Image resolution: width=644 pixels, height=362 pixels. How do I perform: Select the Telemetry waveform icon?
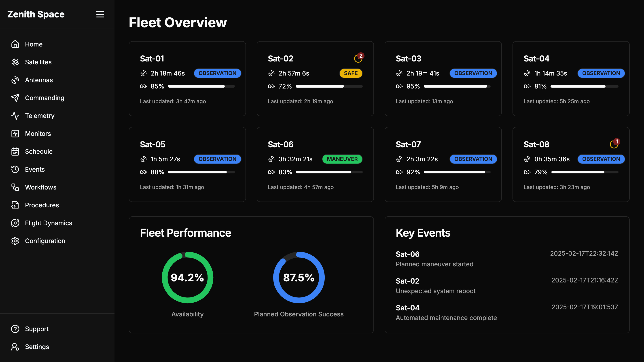[15, 116]
